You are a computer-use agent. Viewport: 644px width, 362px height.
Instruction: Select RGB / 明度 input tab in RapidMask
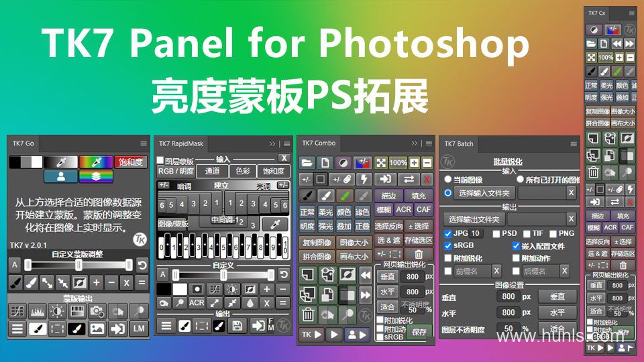click(176, 171)
